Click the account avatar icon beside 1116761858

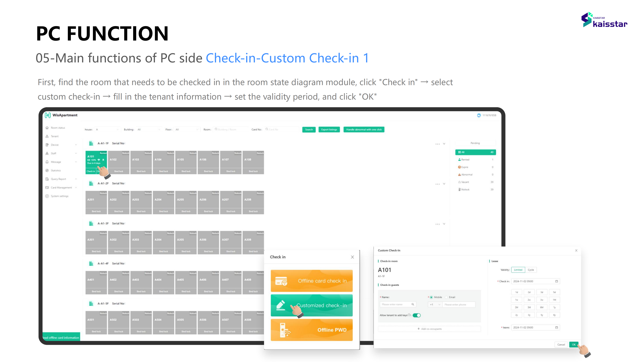point(479,115)
